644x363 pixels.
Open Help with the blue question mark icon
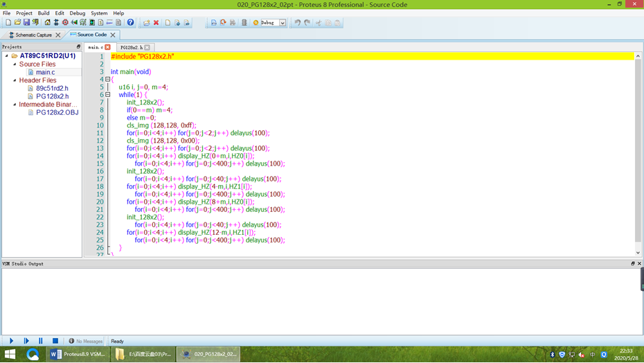coord(131,23)
